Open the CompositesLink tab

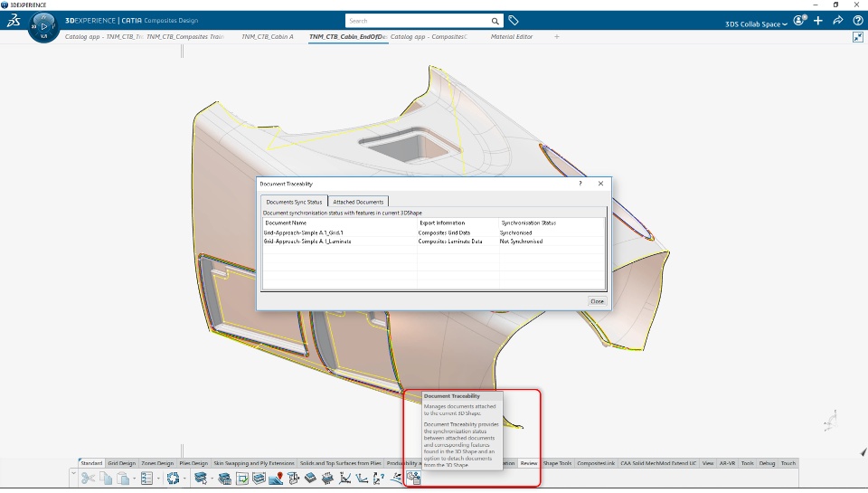[x=596, y=463]
